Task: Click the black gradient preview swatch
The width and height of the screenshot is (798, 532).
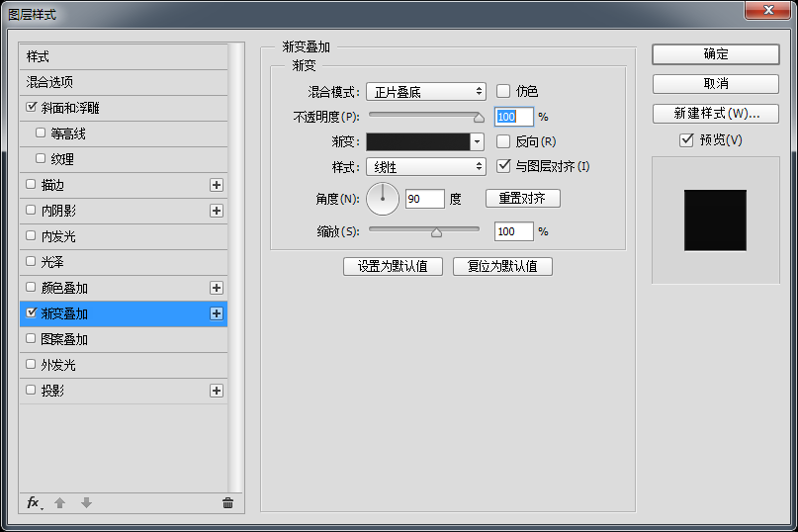Action: 418,141
